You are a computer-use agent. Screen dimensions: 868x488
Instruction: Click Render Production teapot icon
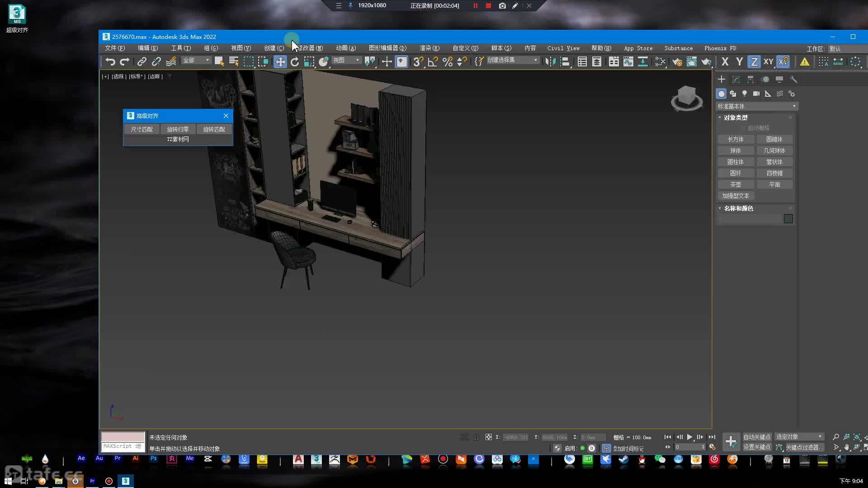pos(706,62)
